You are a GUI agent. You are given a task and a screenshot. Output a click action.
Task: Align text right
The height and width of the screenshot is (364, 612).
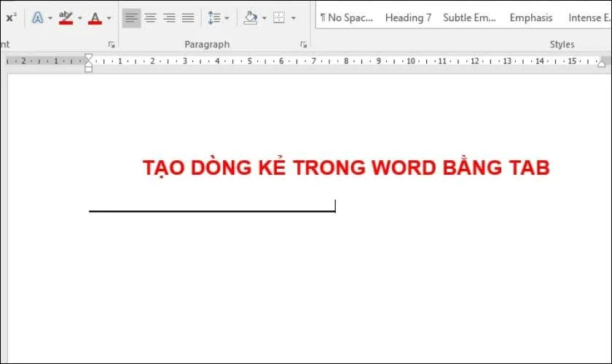click(x=169, y=18)
